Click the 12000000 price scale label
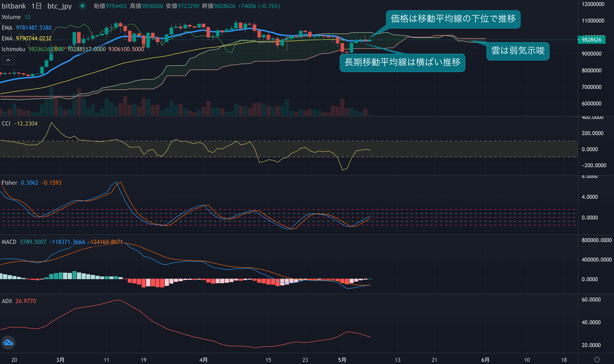The height and width of the screenshot is (364, 614). [x=593, y=4]
